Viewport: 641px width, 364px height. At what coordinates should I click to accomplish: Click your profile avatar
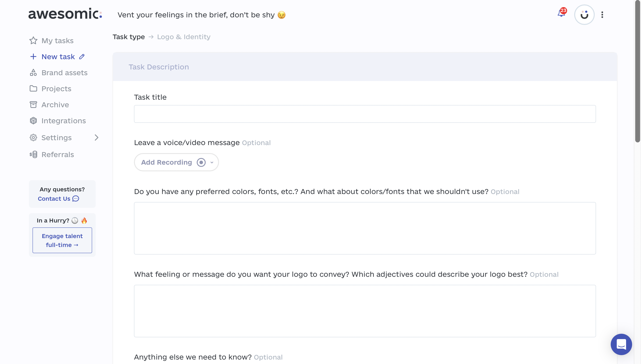point(584,14)
